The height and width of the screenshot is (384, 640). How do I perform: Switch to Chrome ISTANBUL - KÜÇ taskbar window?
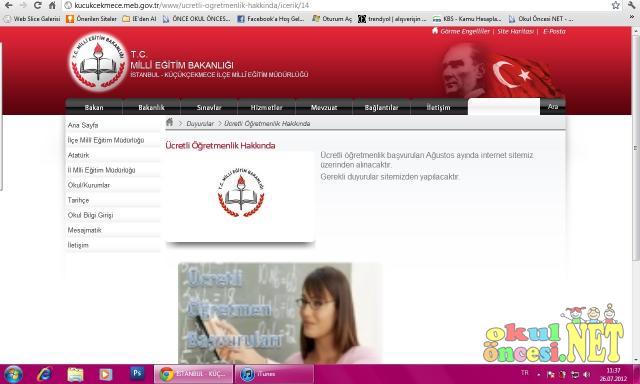(x=193, y=374)
